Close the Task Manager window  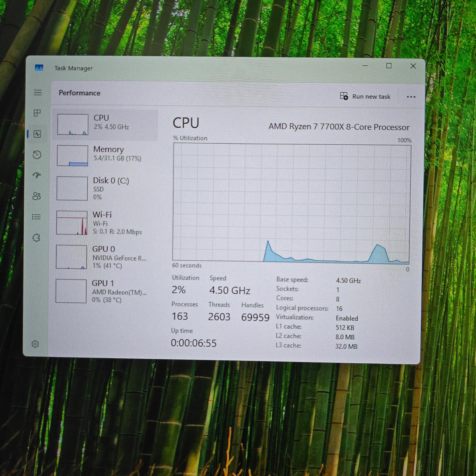(413, 66)
